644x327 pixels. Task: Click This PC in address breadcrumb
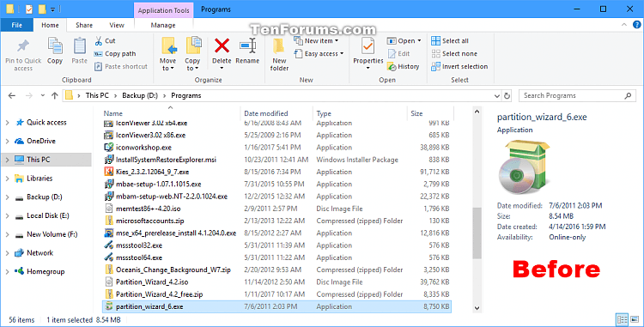point(97,95)
